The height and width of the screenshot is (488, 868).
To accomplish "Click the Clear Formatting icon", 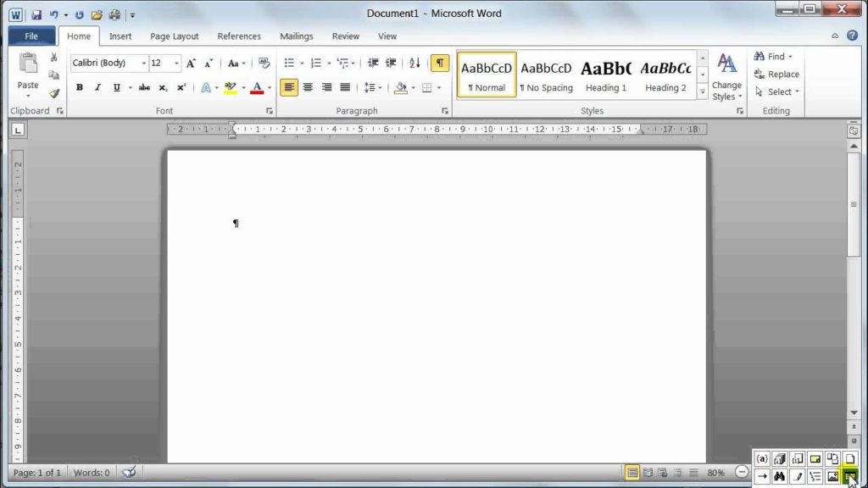I will click(x=264, y=63).
